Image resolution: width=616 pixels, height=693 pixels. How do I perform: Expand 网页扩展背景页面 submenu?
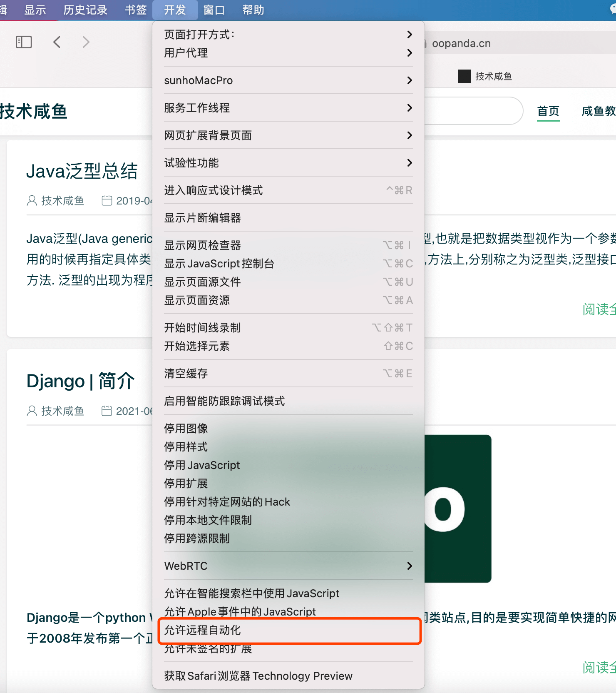[288, 135]
